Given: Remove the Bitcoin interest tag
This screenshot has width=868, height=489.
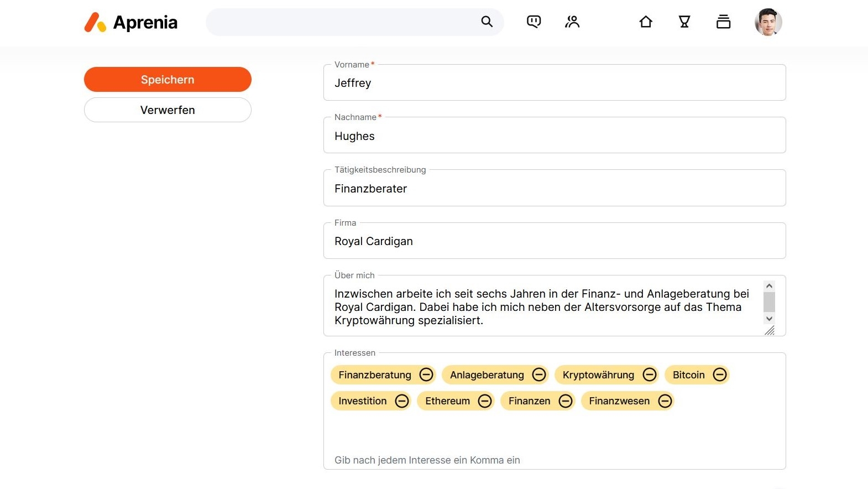Looking at the screenshot, I should point(720,374).
